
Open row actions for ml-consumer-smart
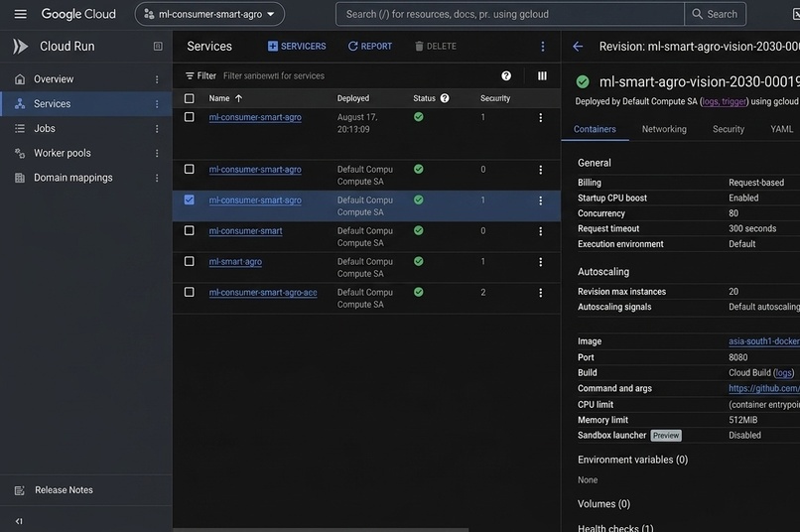(x=540, y=231)
